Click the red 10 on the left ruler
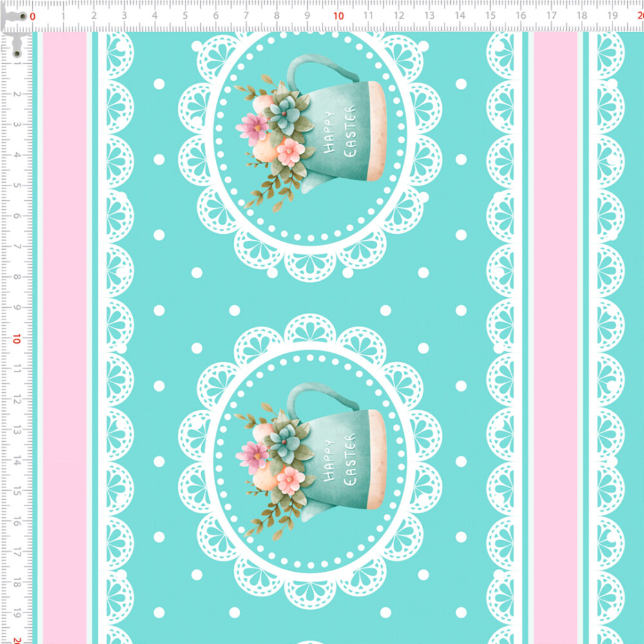 [x=15, y=339]
